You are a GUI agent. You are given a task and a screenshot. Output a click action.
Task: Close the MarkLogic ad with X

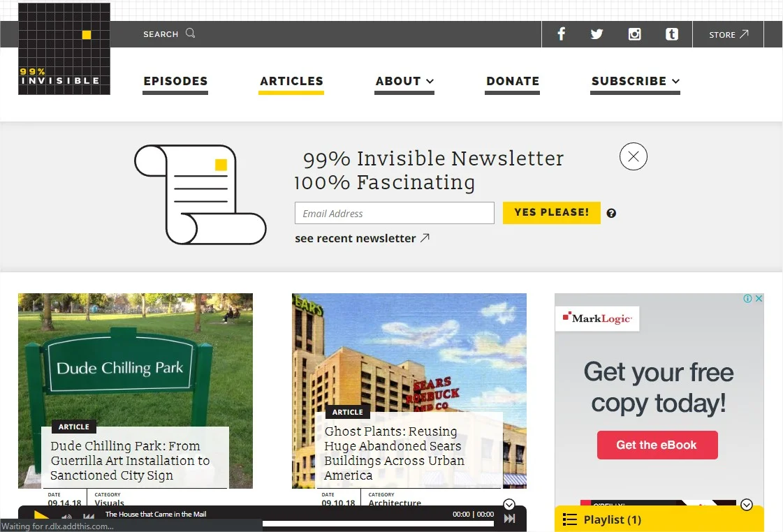pyautogui.click(x=759, y=298)
